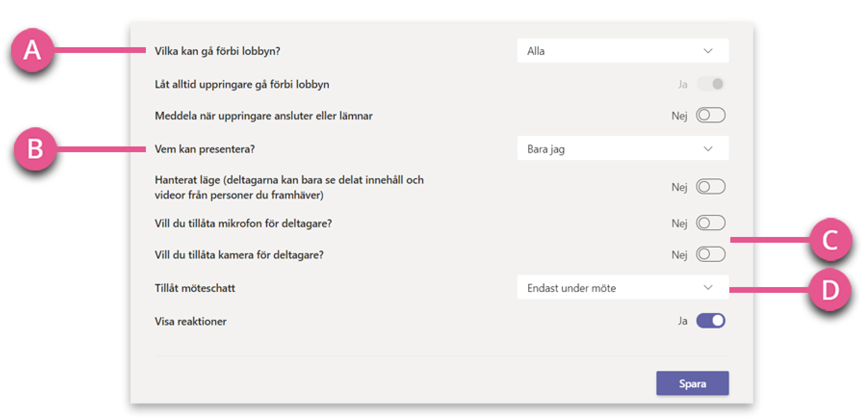This screenshot has width=868, height=420.
Task: Click the pink circle marker D
Action: (x=830, y=290)
